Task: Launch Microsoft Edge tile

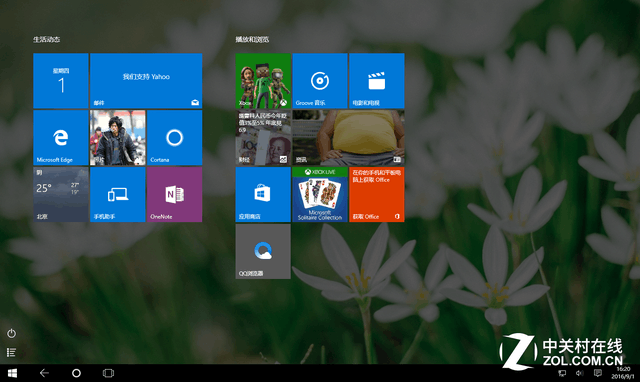Action: click(61, 138)
